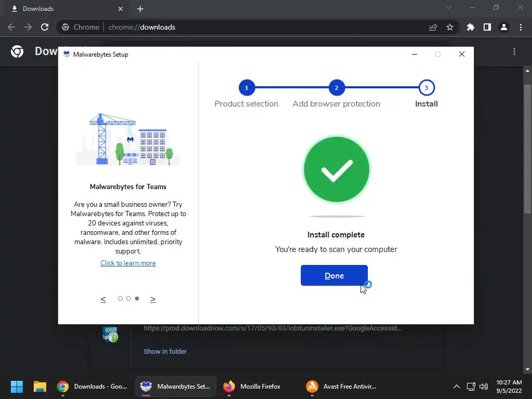Click Chrome page scrollbar up arrow
The height and width of the screenshot is (399, 532).
pos(527,71)
